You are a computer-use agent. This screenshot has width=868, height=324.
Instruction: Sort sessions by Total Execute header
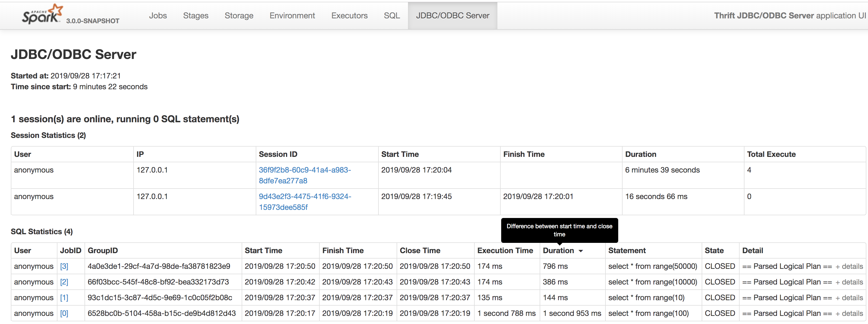tap(771, 154)
